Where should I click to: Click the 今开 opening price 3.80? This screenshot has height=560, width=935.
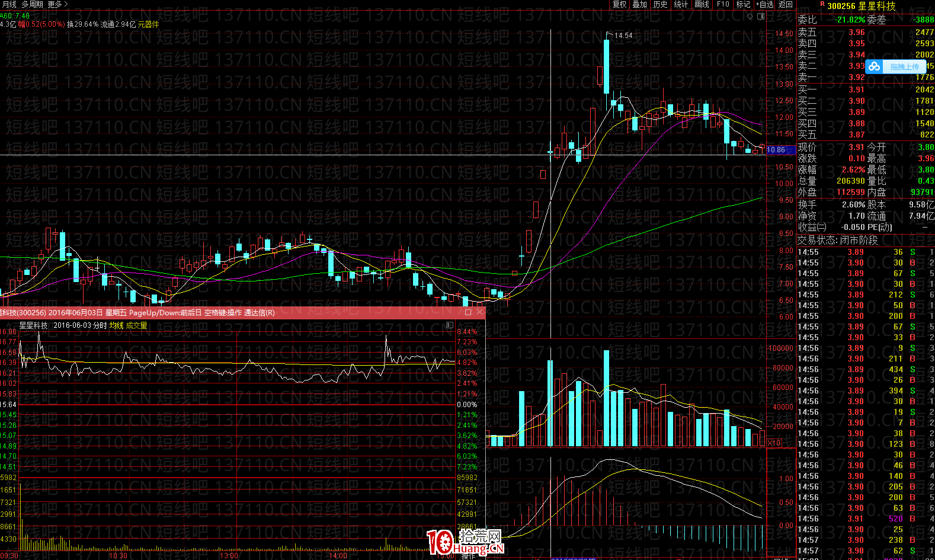(x=926, y=147)
